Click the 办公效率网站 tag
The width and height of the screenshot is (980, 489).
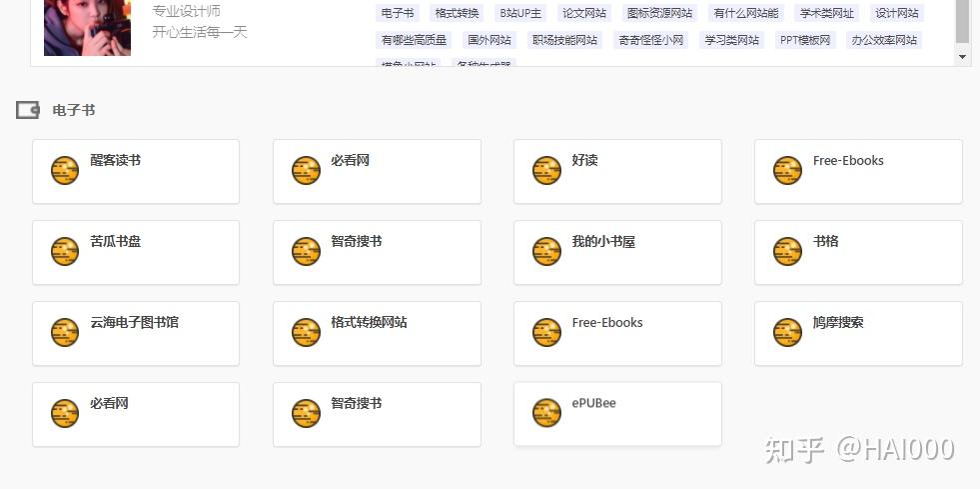coord(884,40)
